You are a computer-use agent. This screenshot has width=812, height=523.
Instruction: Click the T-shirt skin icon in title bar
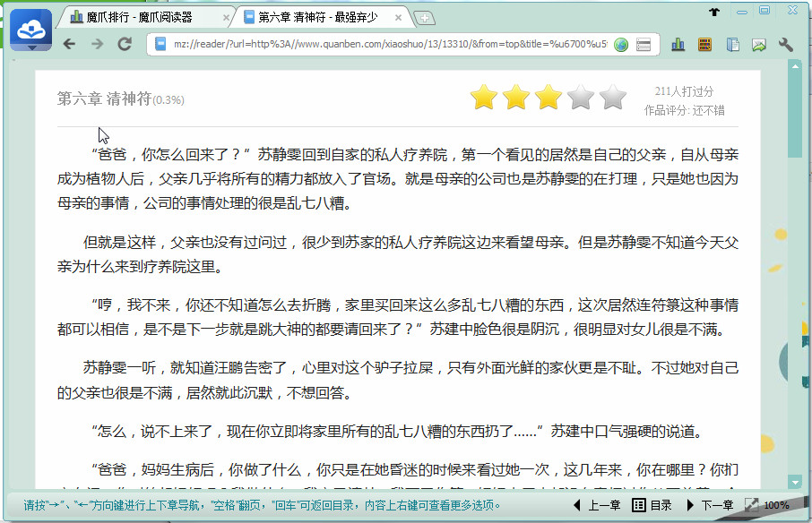pyautogui.click(x=714, y=12)
